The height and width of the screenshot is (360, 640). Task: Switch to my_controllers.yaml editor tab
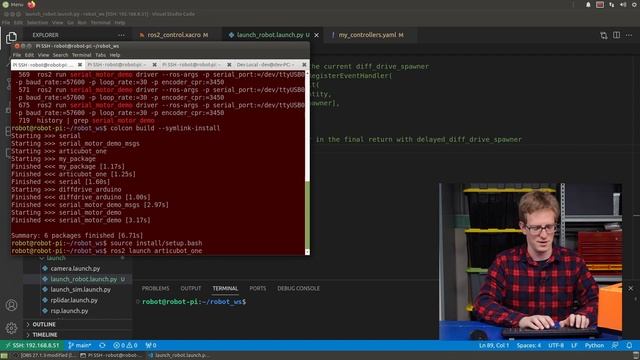[371, 35]
